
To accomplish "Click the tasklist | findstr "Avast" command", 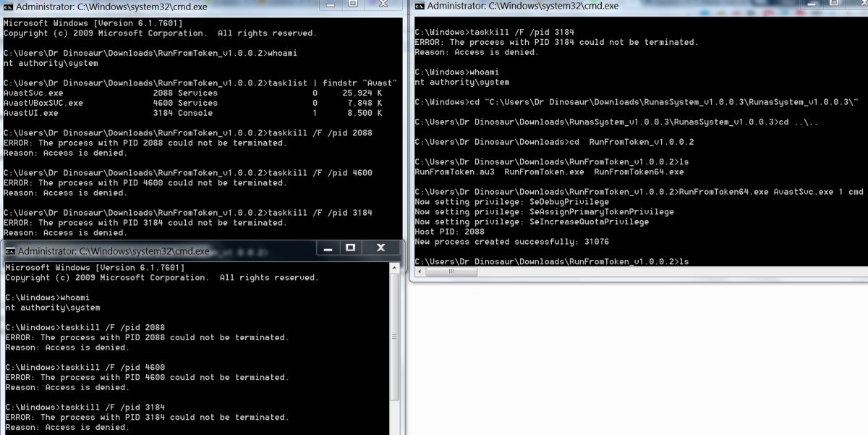I will tap(333, 83).
